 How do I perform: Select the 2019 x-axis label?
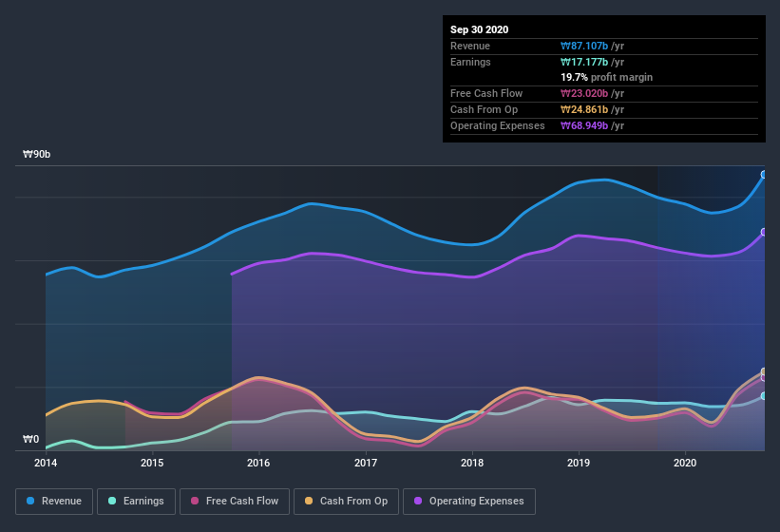[579, 463]
